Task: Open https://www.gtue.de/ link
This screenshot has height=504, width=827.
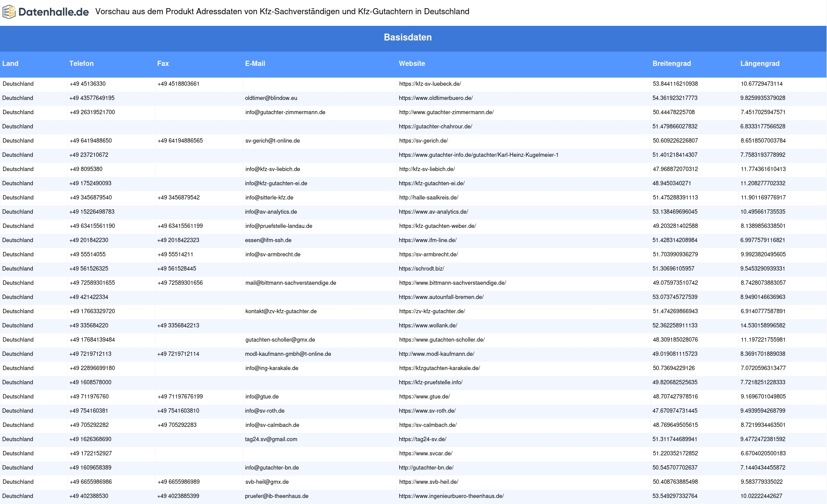Action: coord(424,397)
